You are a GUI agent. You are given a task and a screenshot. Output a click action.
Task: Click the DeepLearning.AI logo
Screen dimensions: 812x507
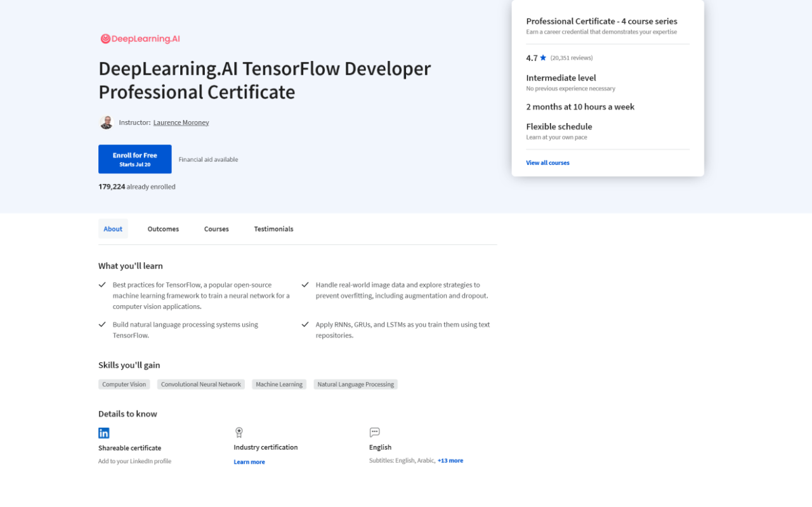point(140,38)
